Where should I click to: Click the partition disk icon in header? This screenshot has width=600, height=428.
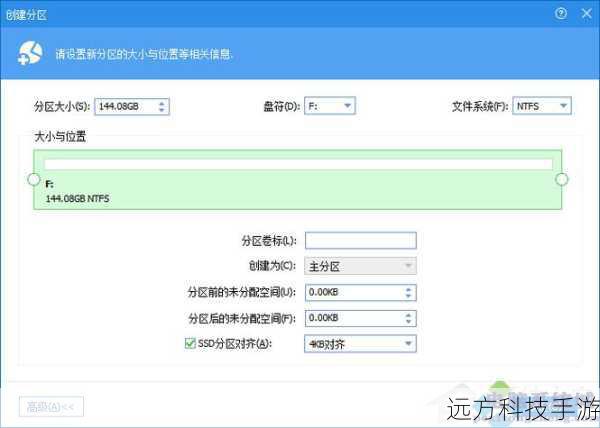pos(30,53)
